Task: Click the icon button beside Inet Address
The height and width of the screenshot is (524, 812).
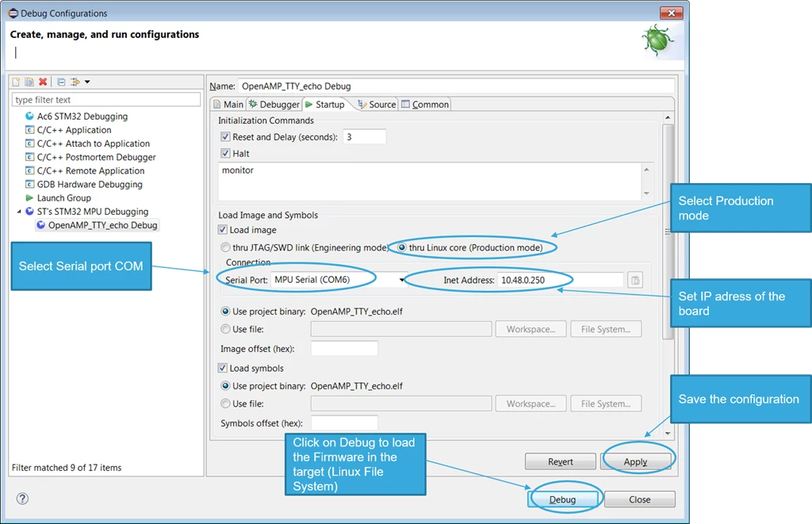Action: [x=635, y=280]
